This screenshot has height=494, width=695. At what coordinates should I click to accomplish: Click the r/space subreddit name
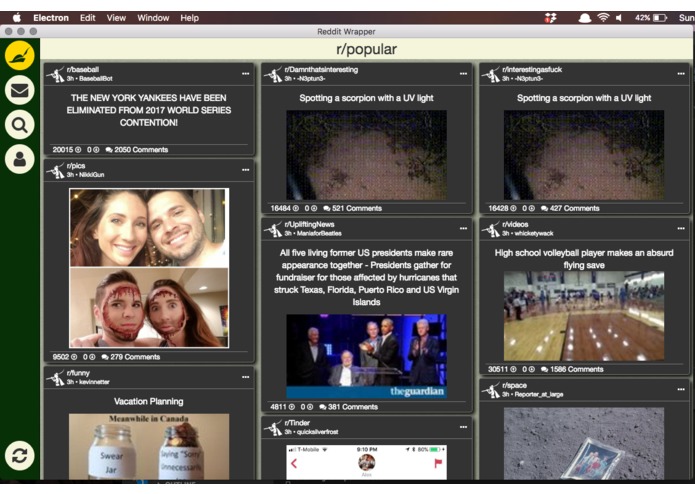[x=514, y=385]
